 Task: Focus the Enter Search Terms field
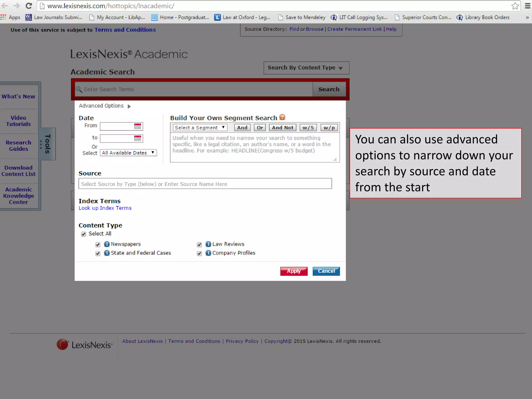194,89
